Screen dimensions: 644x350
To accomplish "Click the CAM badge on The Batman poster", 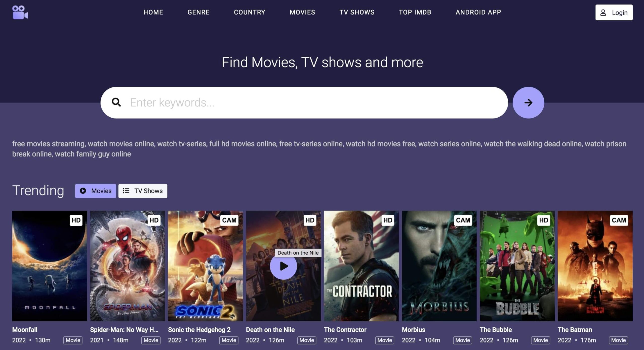I will point(619,220).
